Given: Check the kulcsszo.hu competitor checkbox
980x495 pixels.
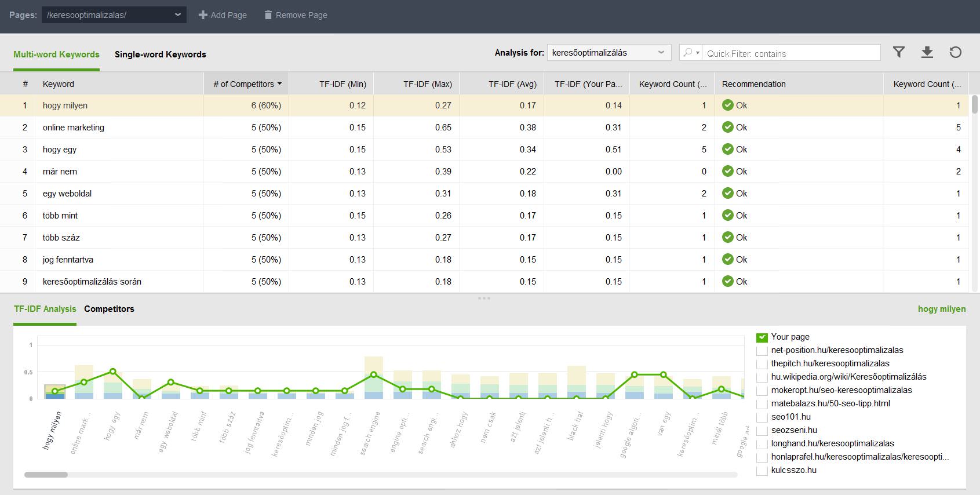Looking at the screenshot, I should [x=762, y=470].
